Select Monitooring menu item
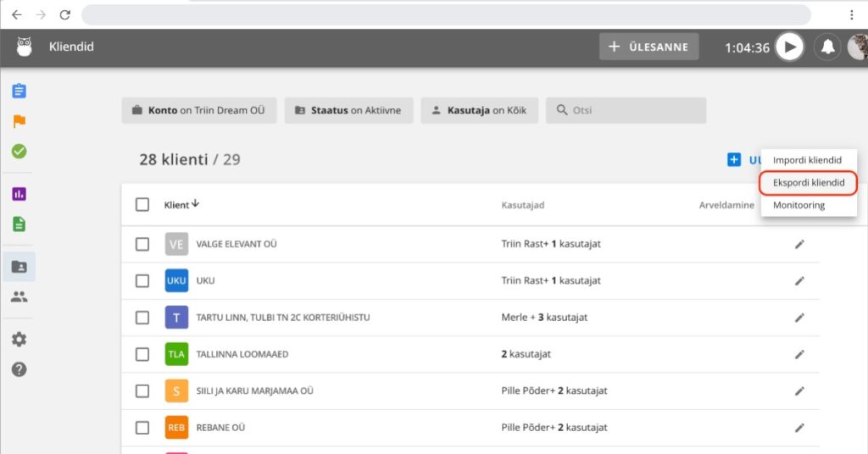Viewport: 868px width, 454px height. coord(798,205)
